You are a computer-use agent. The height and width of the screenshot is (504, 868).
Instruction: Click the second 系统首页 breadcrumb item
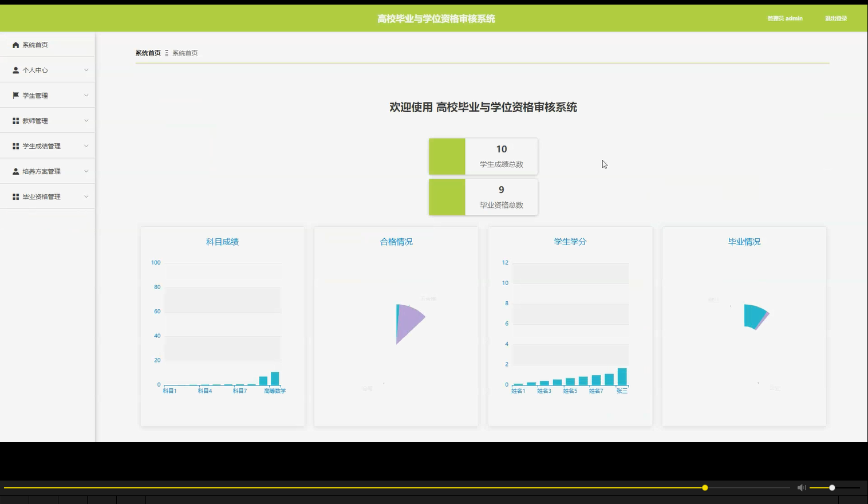(185, 53)
